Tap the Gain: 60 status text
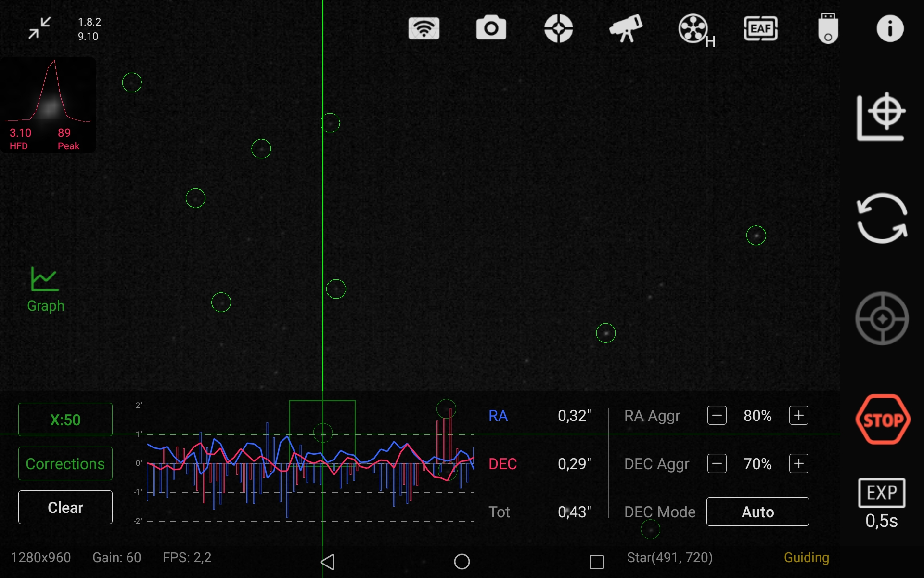The height and width of the screenshot is (578, 924). click(x=117, y=557)
